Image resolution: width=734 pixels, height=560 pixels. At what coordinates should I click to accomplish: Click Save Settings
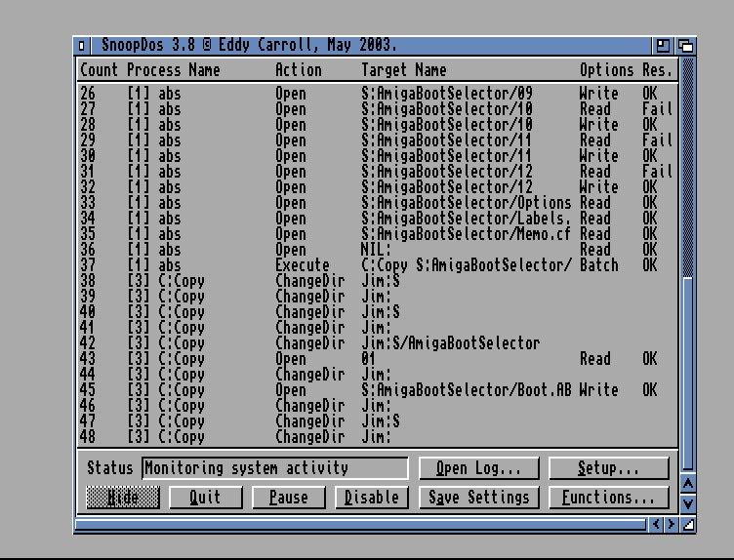pyautogui.click(x=479, y=498)
